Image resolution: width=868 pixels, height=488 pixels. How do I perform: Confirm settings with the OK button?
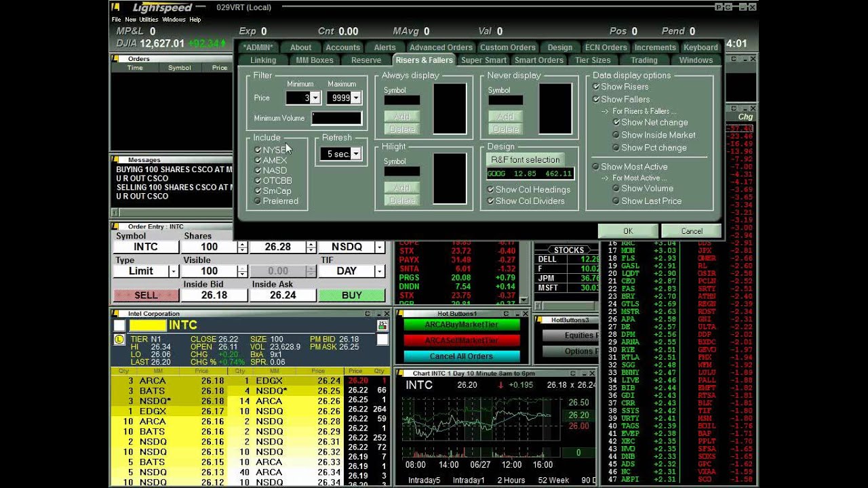click(x=628, y=231)
